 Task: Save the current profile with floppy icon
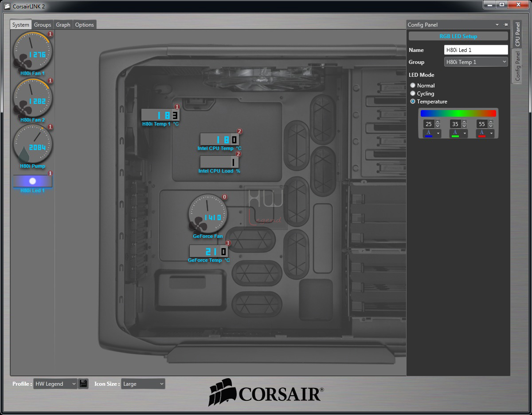83,384
